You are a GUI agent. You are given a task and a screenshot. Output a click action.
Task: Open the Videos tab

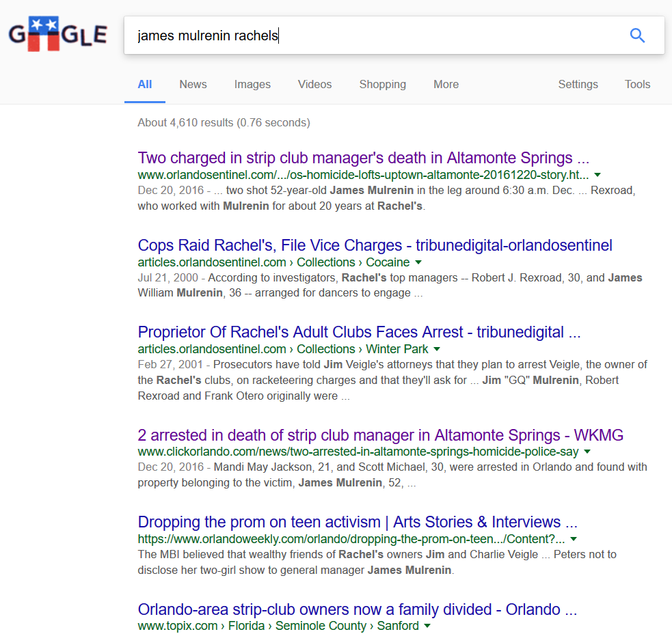(x=315, y=85)
